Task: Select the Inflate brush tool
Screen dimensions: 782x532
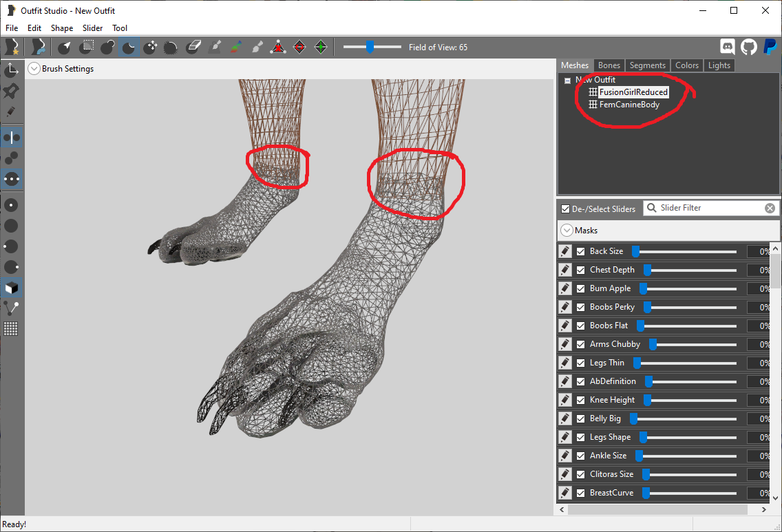Action: click(107, 47)
